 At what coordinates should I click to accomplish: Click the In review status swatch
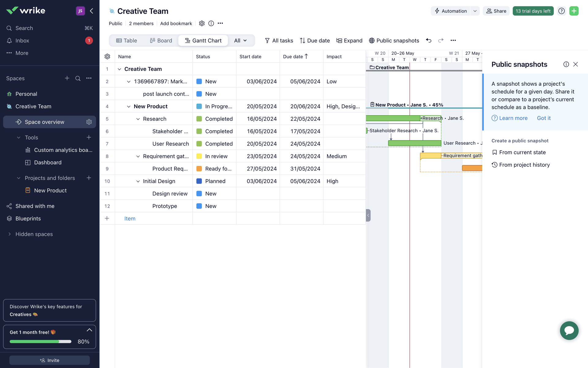point(199,156)
